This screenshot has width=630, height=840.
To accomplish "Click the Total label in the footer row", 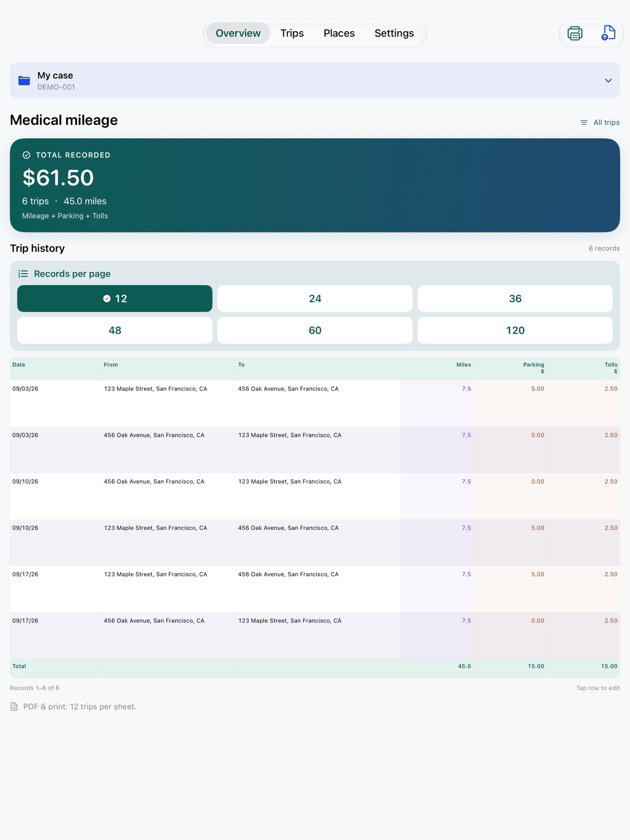I will 19,666.
